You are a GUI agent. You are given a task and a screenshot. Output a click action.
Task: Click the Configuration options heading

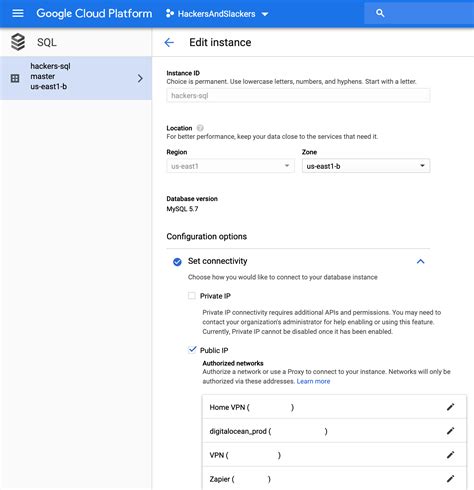pyautogui.click(x=207, y=236)
